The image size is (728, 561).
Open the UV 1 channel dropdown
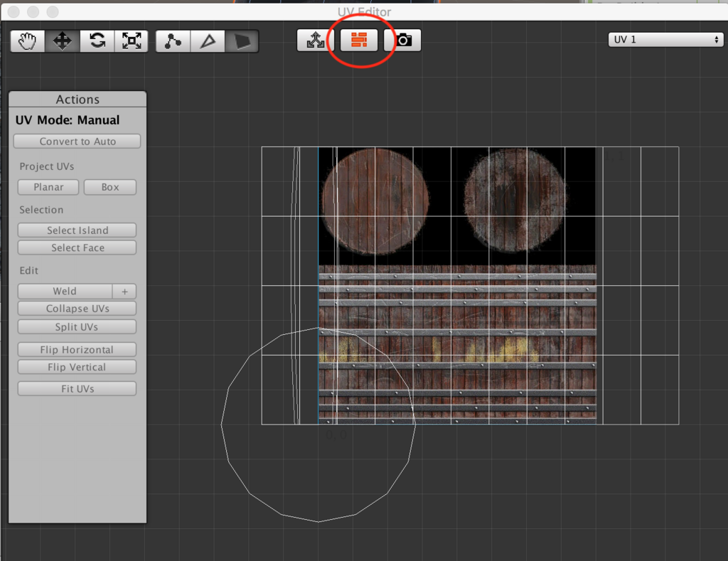665,40
